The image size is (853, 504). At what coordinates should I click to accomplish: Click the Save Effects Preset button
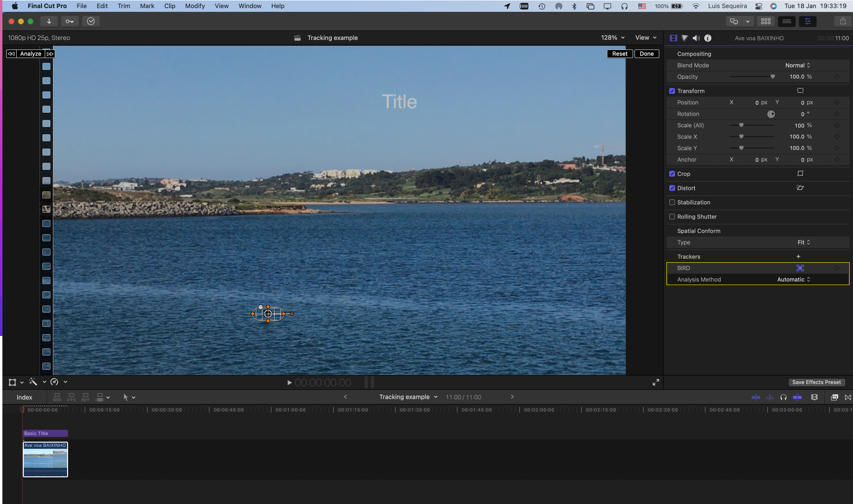(x=816, y=382)
